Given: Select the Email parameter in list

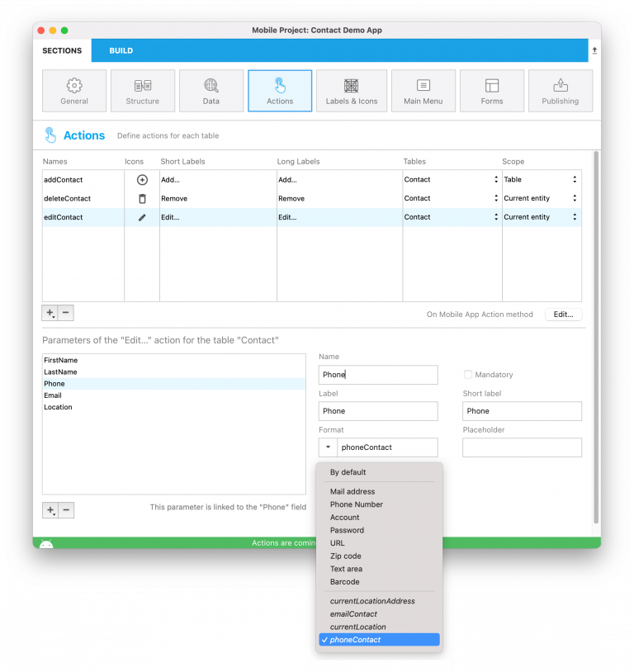Looking at the screenshot, I should point(174,395).
